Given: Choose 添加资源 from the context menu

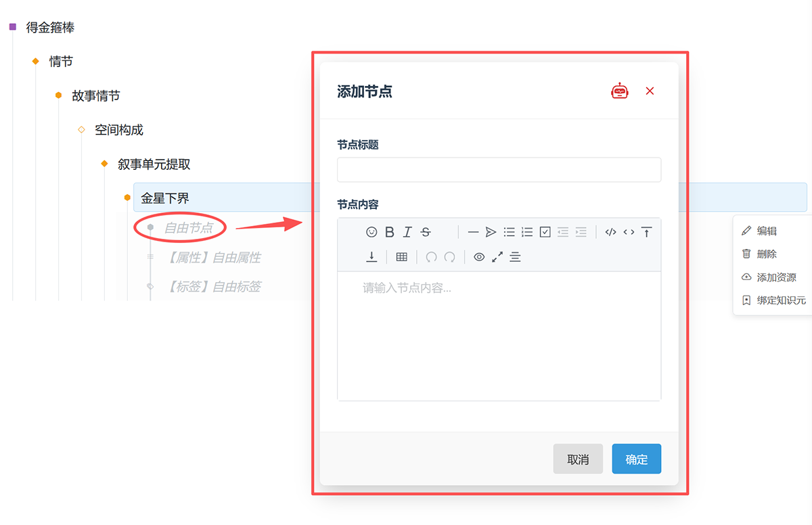Looking at the screenshot, I should [x=773, y=277].
